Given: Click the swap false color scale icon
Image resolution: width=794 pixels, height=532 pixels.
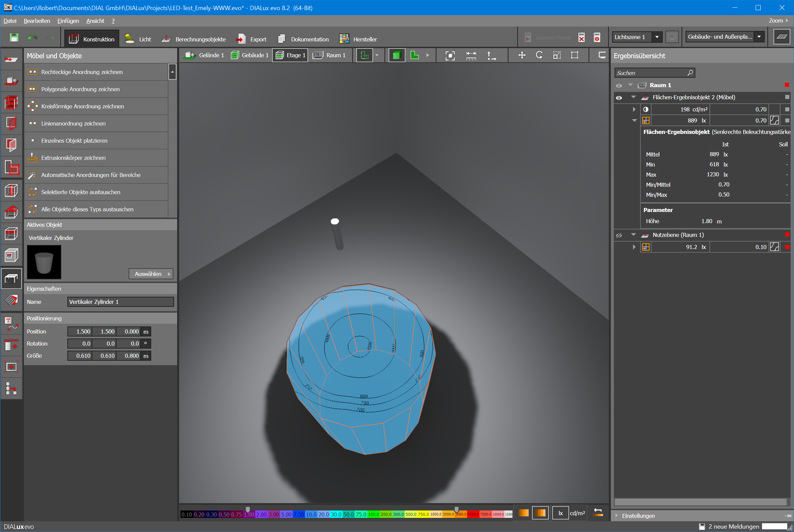Looking at the screenshot, I should pyautogui.click(x=598, y=512).
